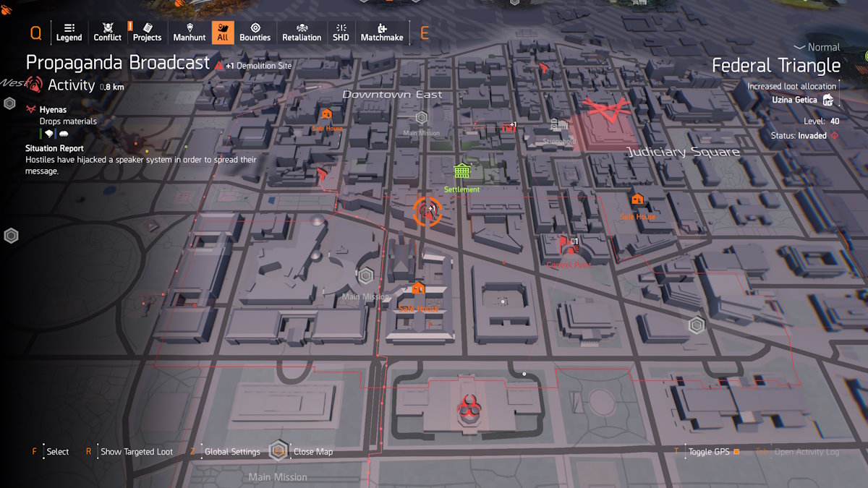Open the green Settlement marker on the map

click(461, 172)
